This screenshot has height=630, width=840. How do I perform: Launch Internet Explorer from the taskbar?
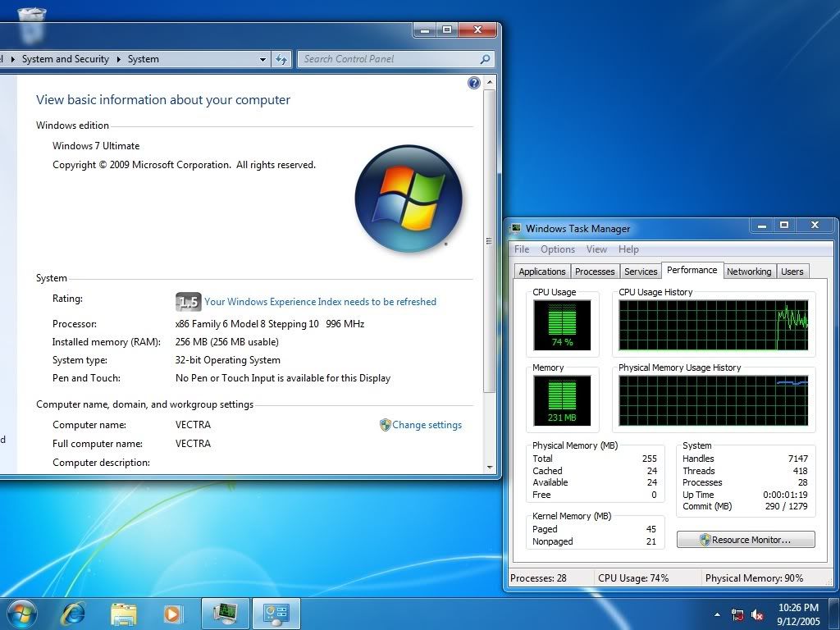[73, 613]
